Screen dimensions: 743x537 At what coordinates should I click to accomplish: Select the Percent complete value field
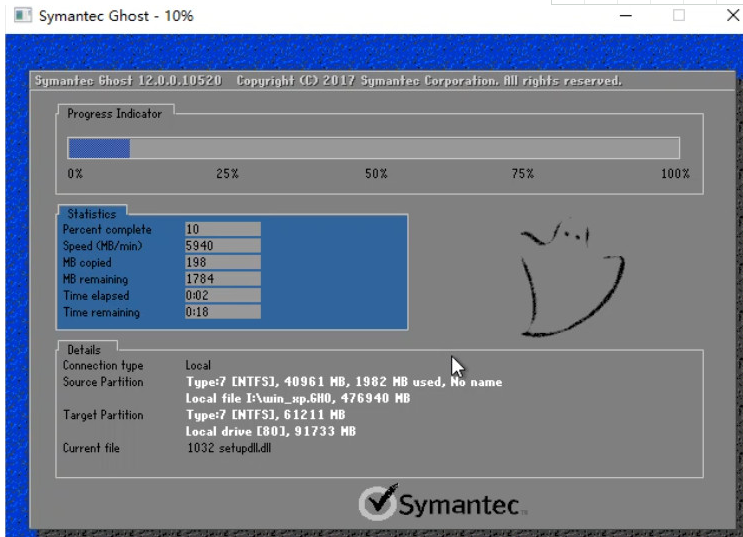pyautogui.click(x=222, y=229)
